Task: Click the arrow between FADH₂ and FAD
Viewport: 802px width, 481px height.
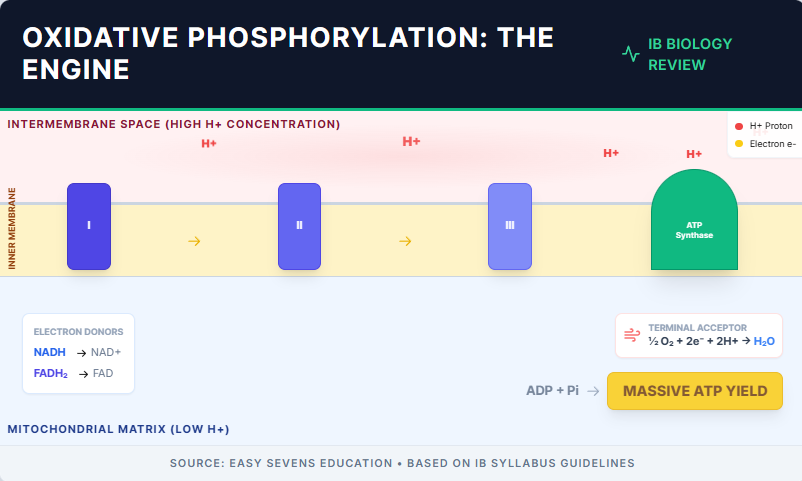Action: (x=83, y=374)
